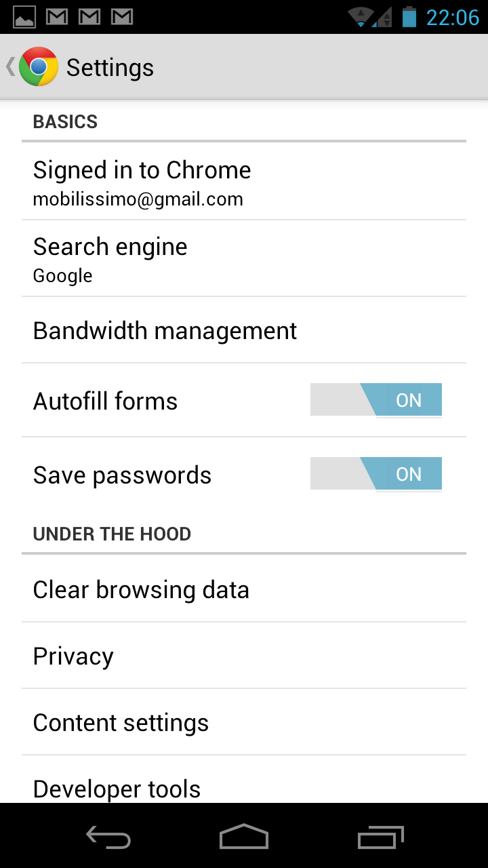488x868 pixels.
Task: Tap the picture notification icon in status bar
Action: coord(24,17)
